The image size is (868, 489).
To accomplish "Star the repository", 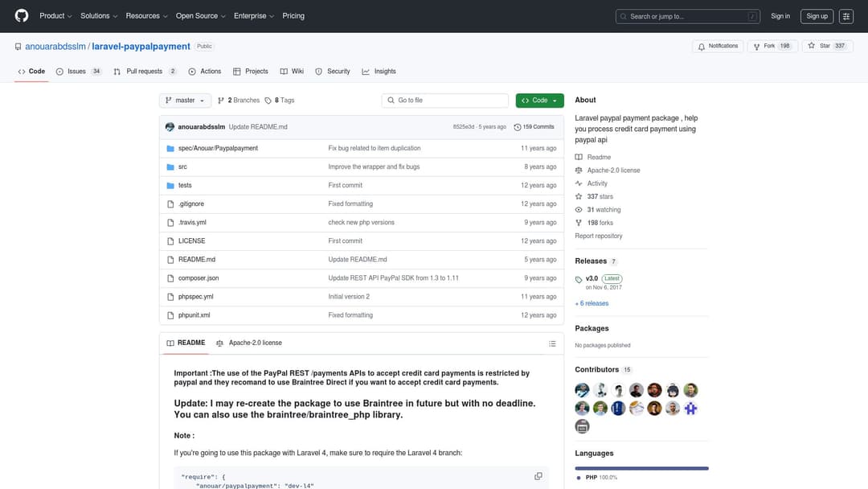I will pyautogui.click(x=827, y=46).
